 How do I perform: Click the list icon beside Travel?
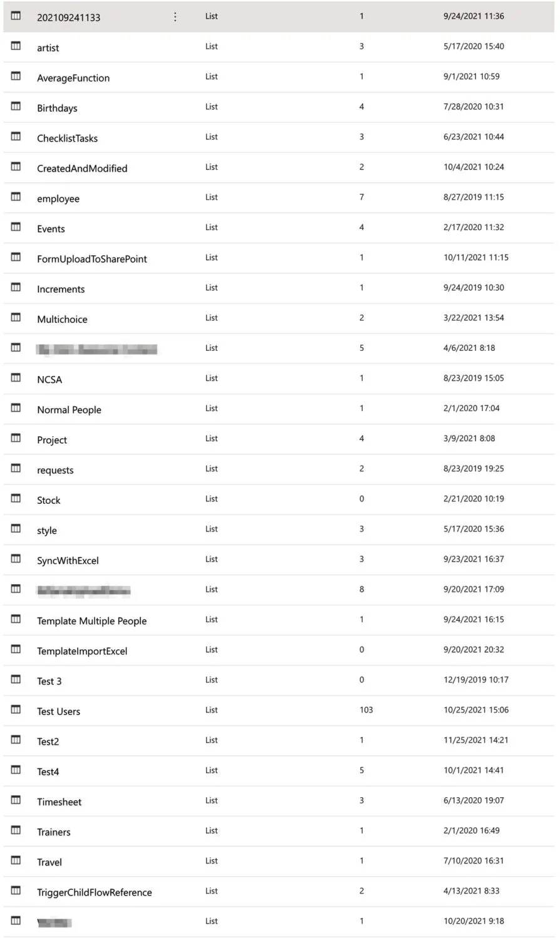16,860
